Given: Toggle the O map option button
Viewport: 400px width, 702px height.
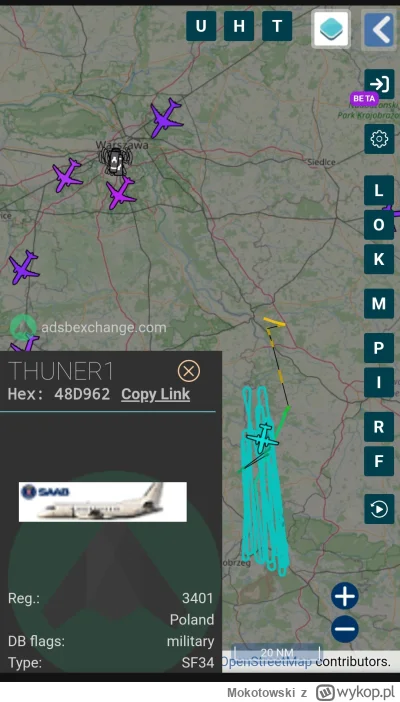Looking at the screenshot, I should pos(379,225).
